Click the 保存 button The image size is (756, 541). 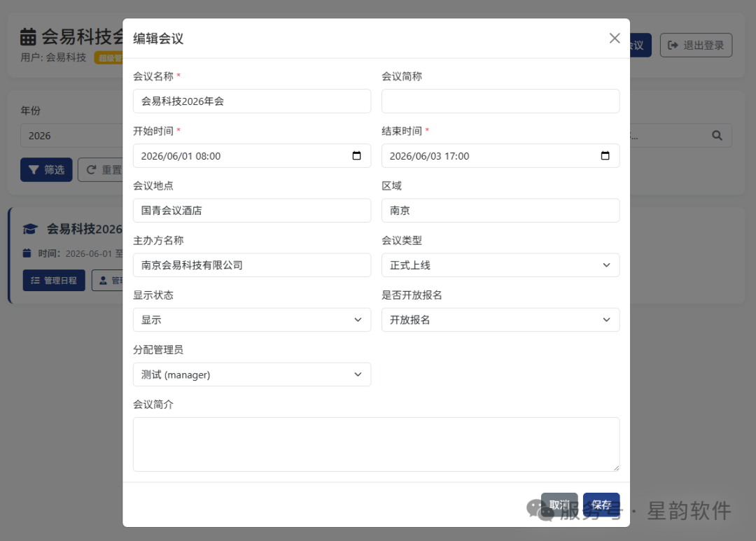click(x=601, y=505)
